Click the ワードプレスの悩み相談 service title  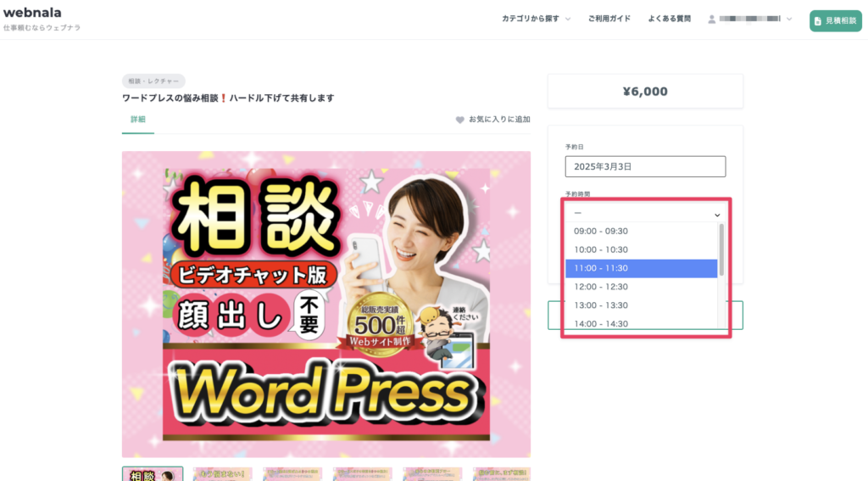tap(228, 98)
